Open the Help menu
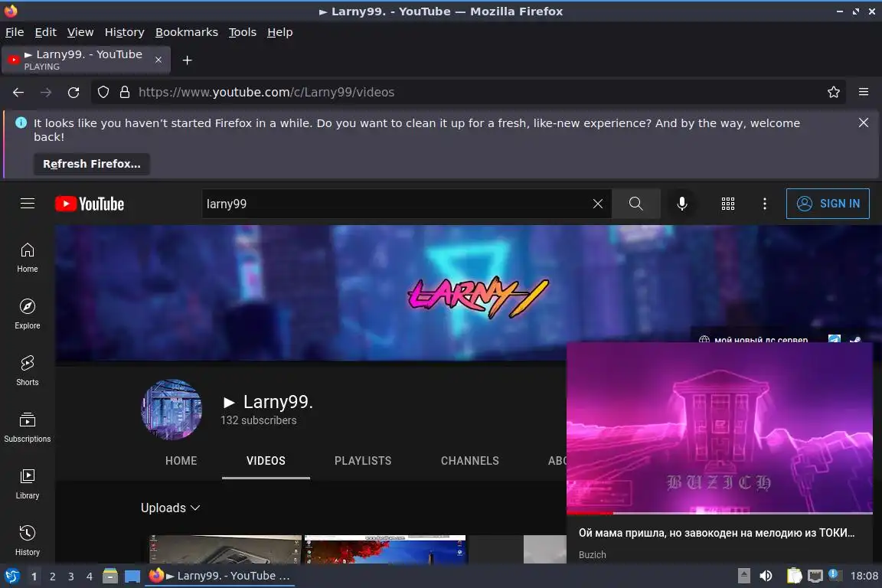Viewport: 882px width, 588px height. (x=279, y=32)
